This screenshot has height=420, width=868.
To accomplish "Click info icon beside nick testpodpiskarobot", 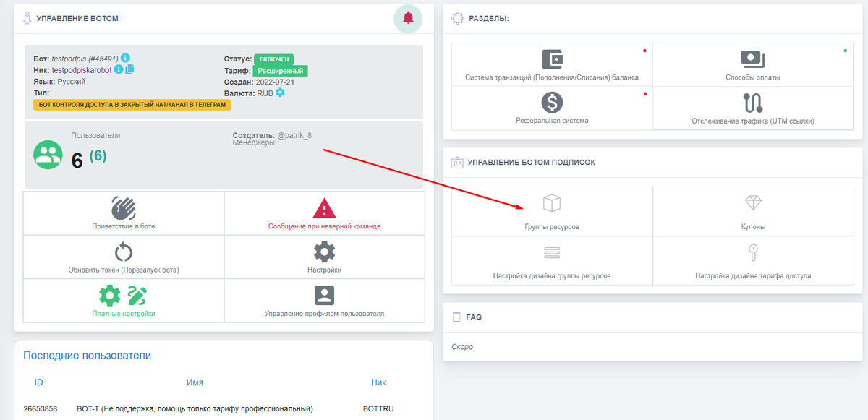I will pos(119,69).
